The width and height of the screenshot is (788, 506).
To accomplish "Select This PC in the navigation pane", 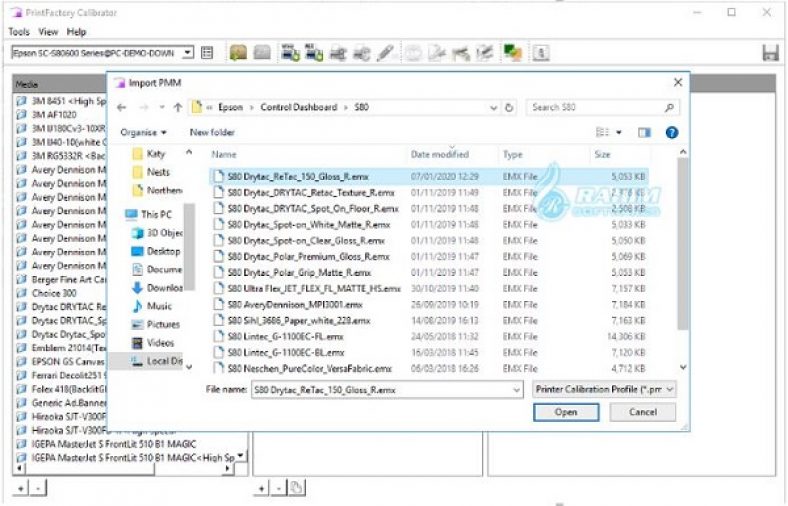I will click(x=148, y=215).
